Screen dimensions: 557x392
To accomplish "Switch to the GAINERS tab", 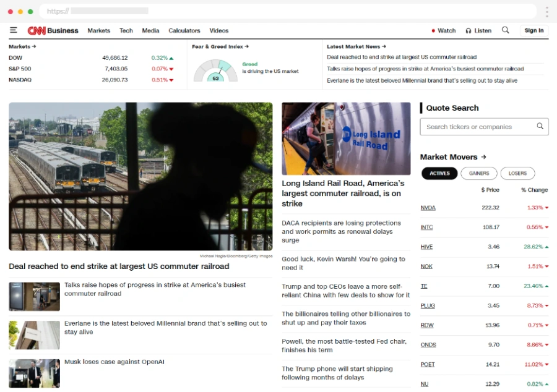I will [x=479, y=173].
